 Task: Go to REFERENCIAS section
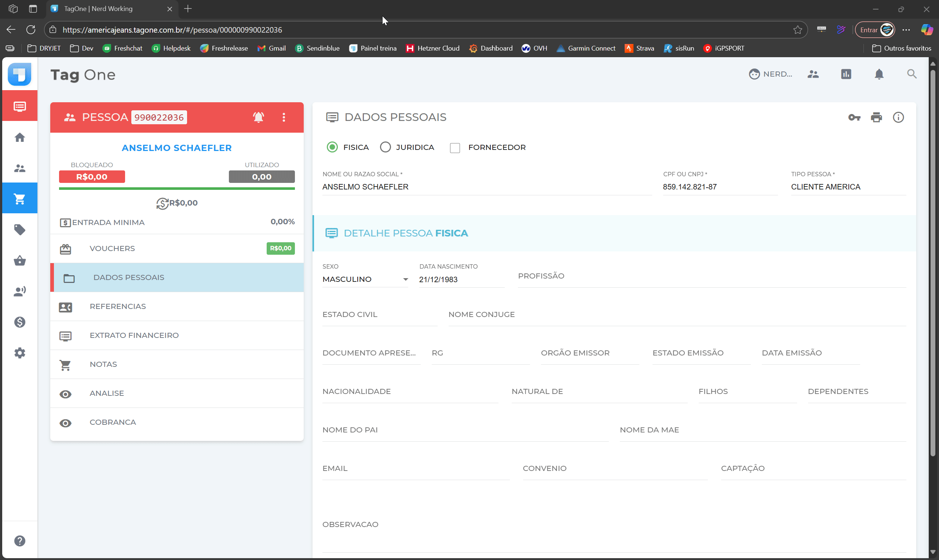pos(117,306)
